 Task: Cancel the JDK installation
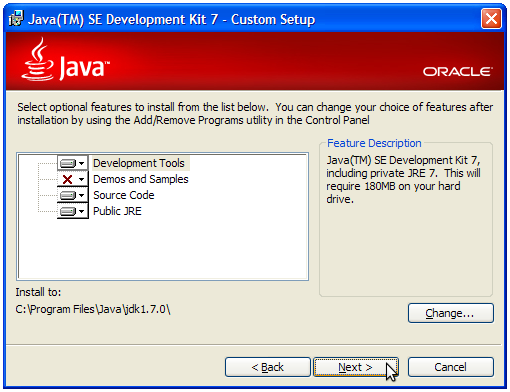pos(450,367)
